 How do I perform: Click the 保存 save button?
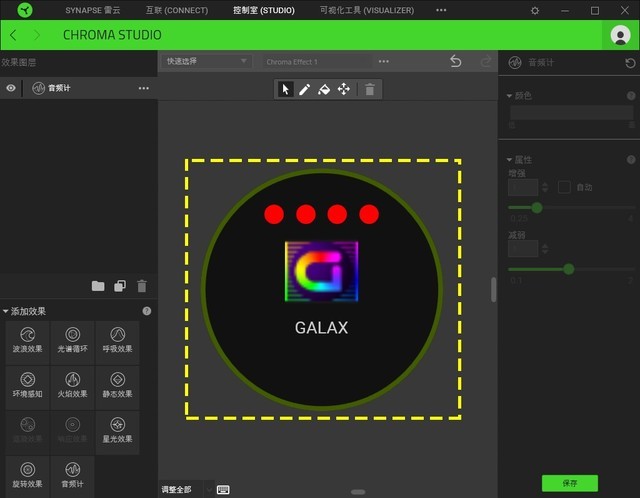(x=570, y=483)
